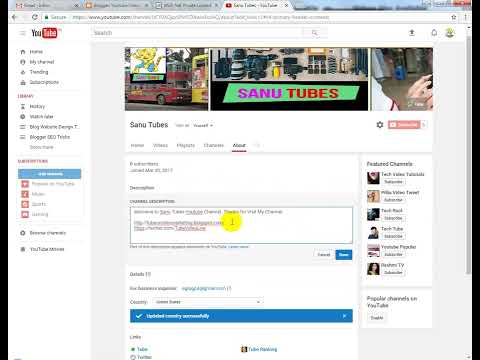480x360 pixels.
Task: Select the channel About tab
Action: 239,145
